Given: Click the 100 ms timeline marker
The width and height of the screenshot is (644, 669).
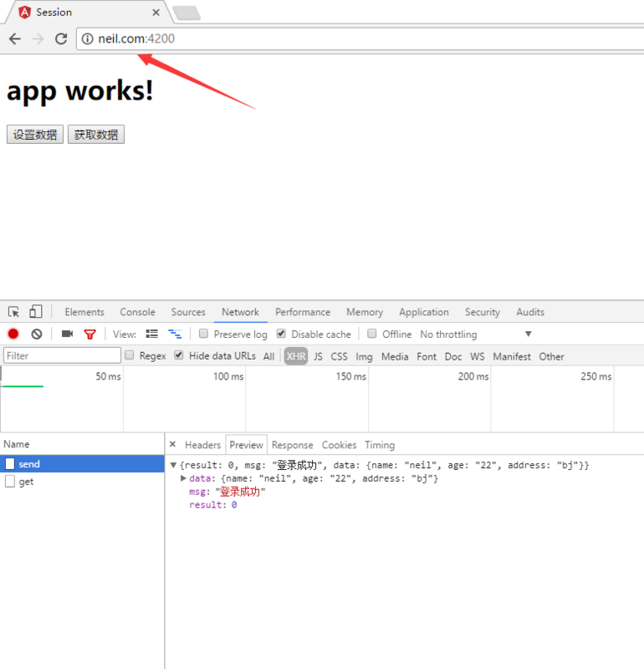Looking at the screenshot, I should [x=228, y=376].
